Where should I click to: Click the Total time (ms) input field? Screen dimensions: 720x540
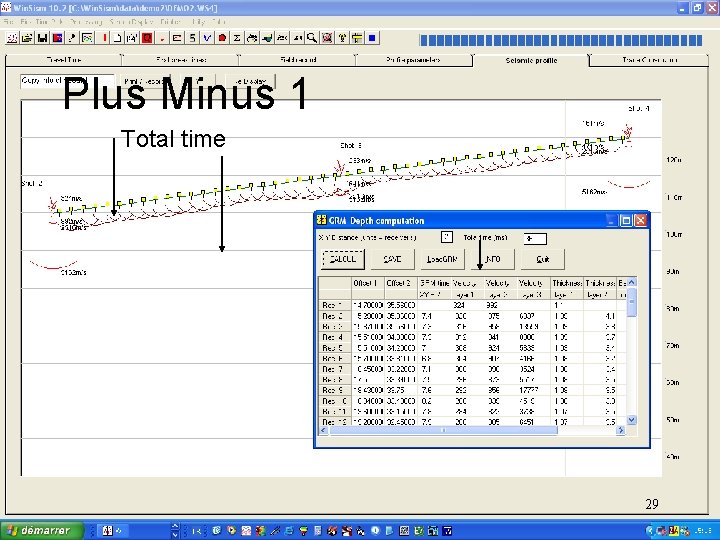click(x=535, y=238)
